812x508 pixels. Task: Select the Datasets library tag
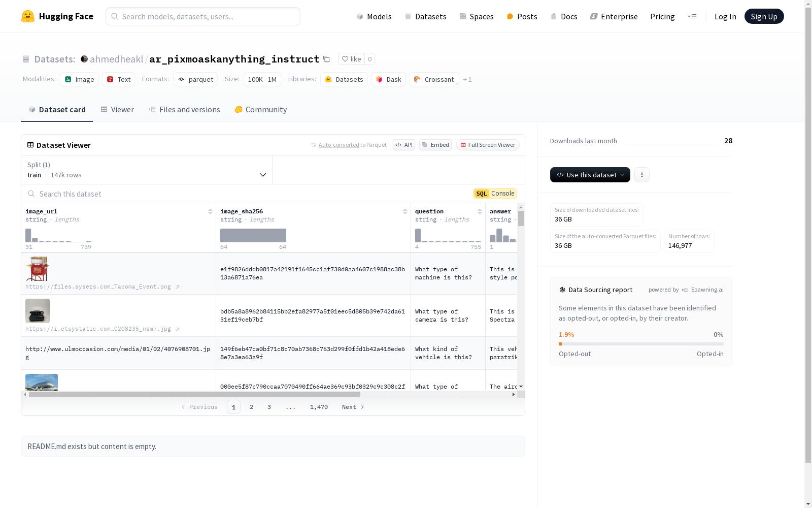click(344, 79)
